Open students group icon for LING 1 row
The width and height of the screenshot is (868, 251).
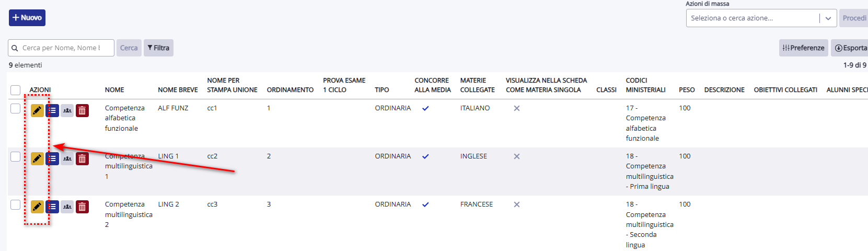tap(67, 158)
